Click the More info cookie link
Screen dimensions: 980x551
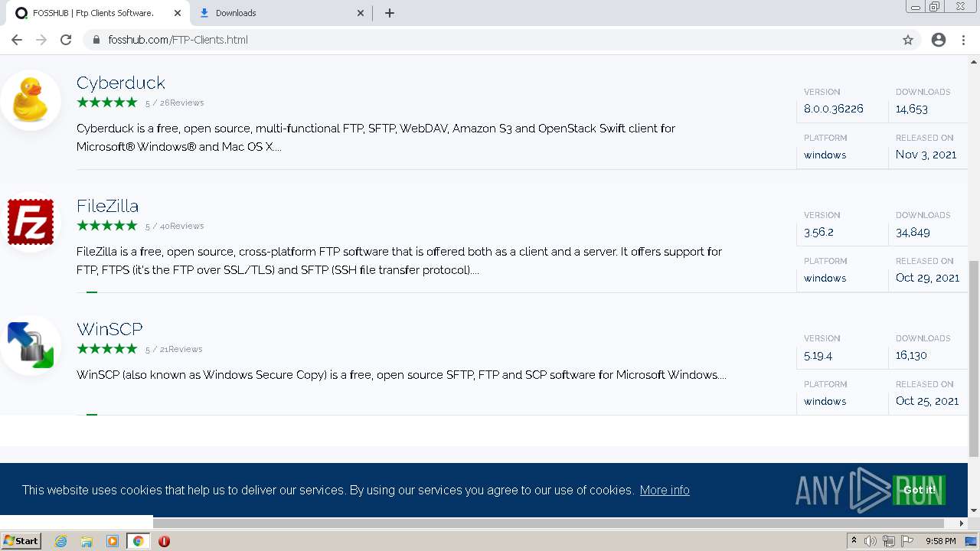[665, 490]
